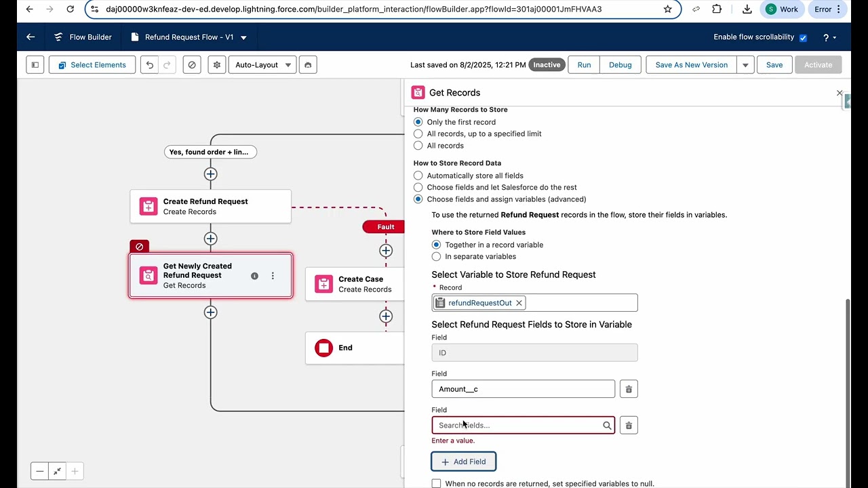Bookmark this page with the star icon
This screenshot has width=868, height=488.
667,9
